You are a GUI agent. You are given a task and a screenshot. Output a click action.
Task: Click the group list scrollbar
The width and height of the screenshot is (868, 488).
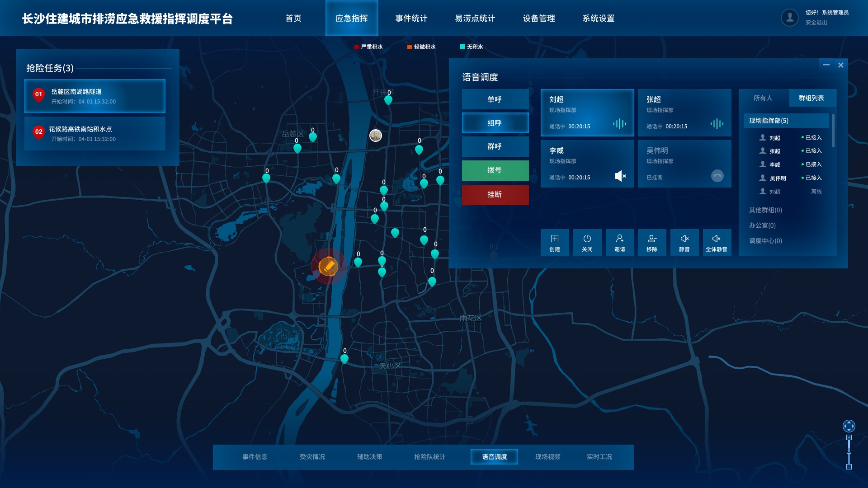pyautogui.click(x=833, y=131)
